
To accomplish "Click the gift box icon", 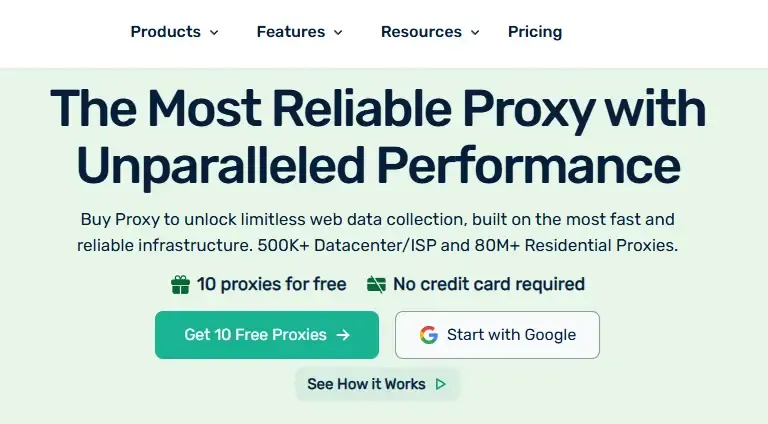I will point(180,285).
